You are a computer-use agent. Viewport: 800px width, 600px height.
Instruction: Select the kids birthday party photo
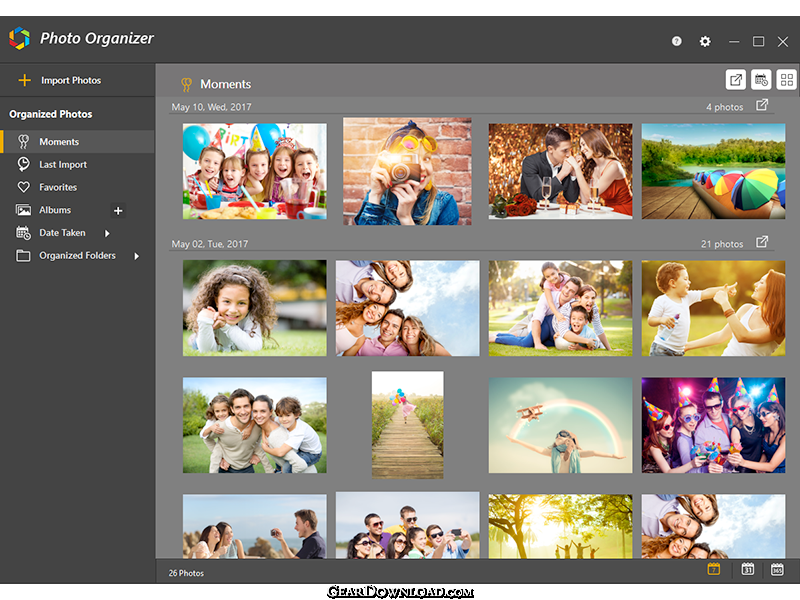click(255, 171)
